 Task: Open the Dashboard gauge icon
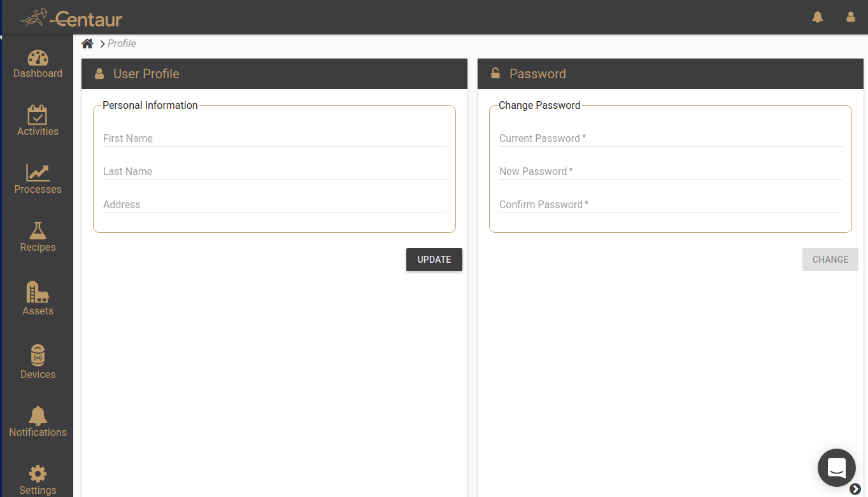(x=38, y=58)
